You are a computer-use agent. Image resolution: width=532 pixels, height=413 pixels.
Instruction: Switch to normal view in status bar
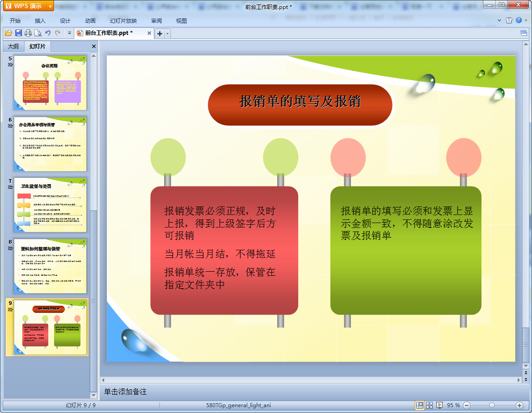[x=420, y=405]
